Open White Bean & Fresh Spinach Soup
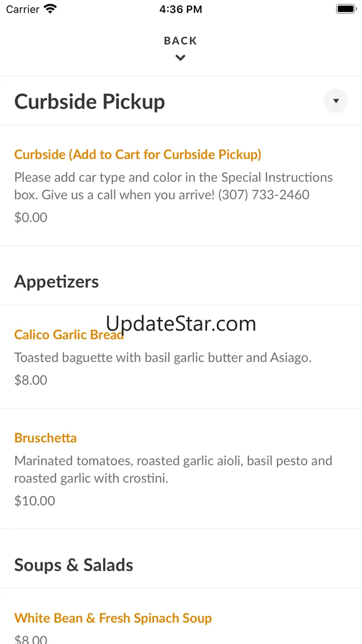The height and width of the screenshot is (644, 362). [x=113, y=618]
